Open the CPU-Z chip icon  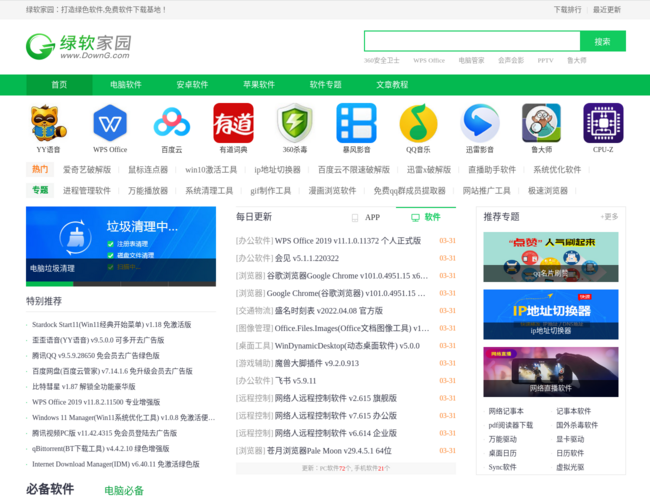[x=603, y=123]
